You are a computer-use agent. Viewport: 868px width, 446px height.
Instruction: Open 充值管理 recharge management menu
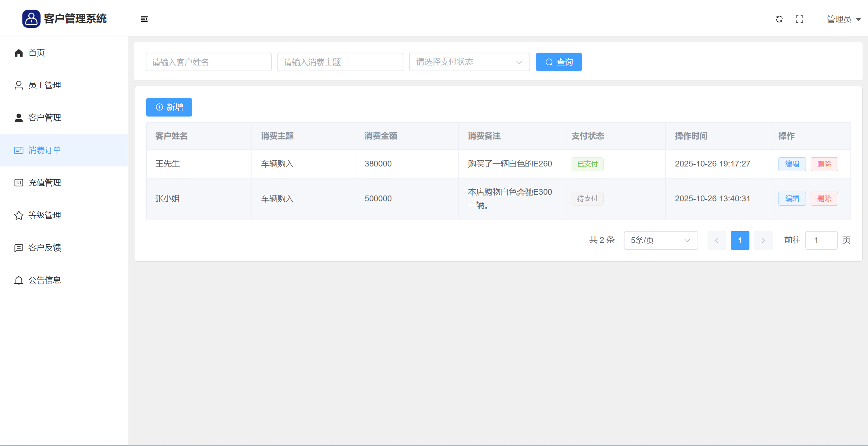tap(45, 183)
